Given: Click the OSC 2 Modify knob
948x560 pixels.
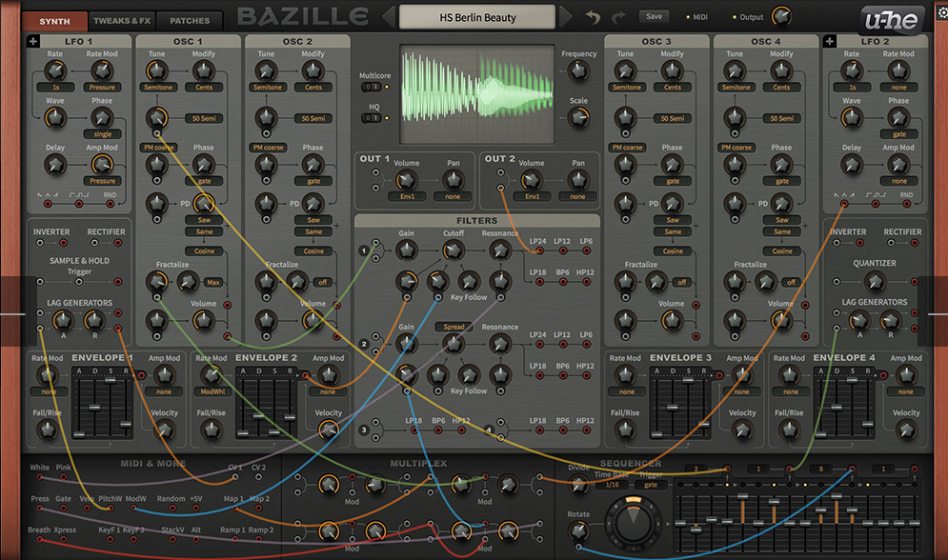Looking at the screenshot, I should point(313,71).
